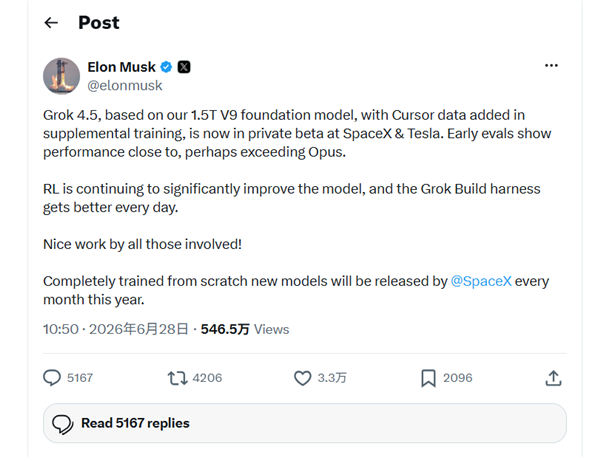Image resolution: width=600 pixels, height=457 pixels.
Task: Repost using the retweet arrows icon
Action: coord(178,378)
